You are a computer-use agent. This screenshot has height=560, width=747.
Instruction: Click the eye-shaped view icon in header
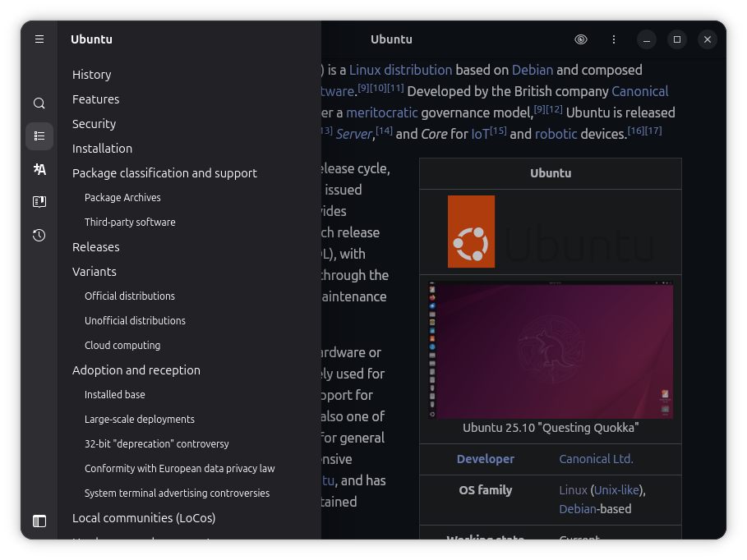(581, 39)
